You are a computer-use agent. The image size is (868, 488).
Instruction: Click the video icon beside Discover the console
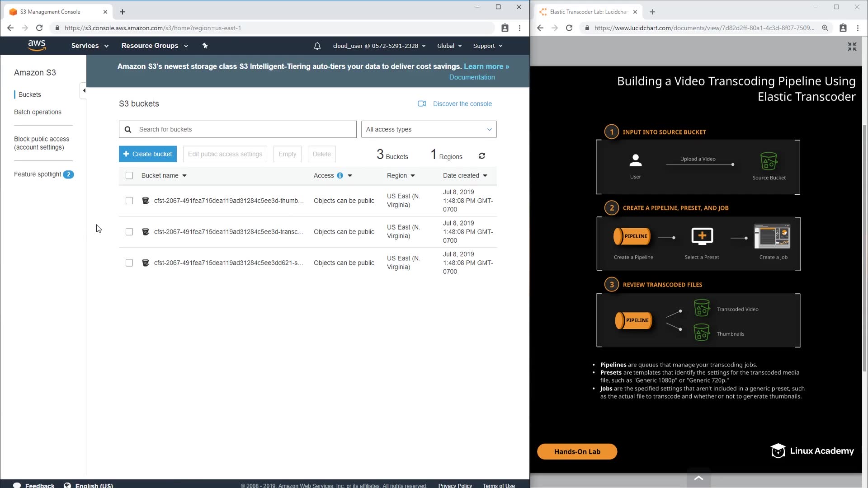421,103
